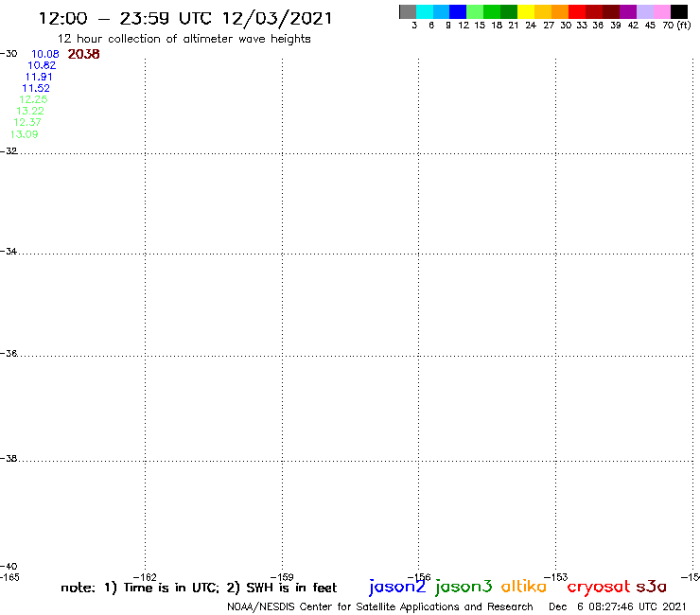
Task: Click the longitude label -159
Action: coord(282,577)
